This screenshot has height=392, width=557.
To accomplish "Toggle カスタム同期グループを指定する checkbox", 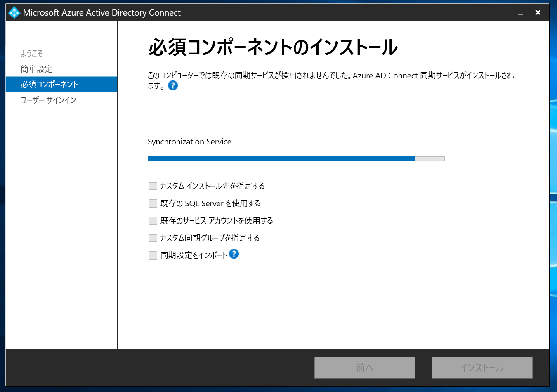I will 153,238.
